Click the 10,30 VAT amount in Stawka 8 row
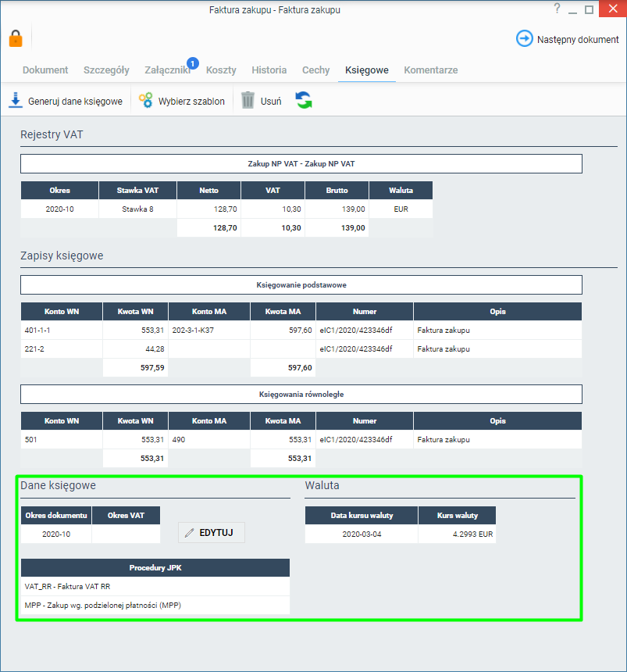Image resolution: width=627 pixels, height=672 pixels. (x=273, y=209)
